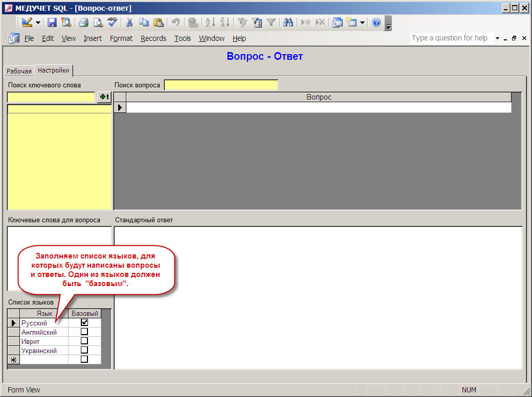This screenshot has width=532, height=397.
Task: Select the Английский language cell
Action: (44, 332)
